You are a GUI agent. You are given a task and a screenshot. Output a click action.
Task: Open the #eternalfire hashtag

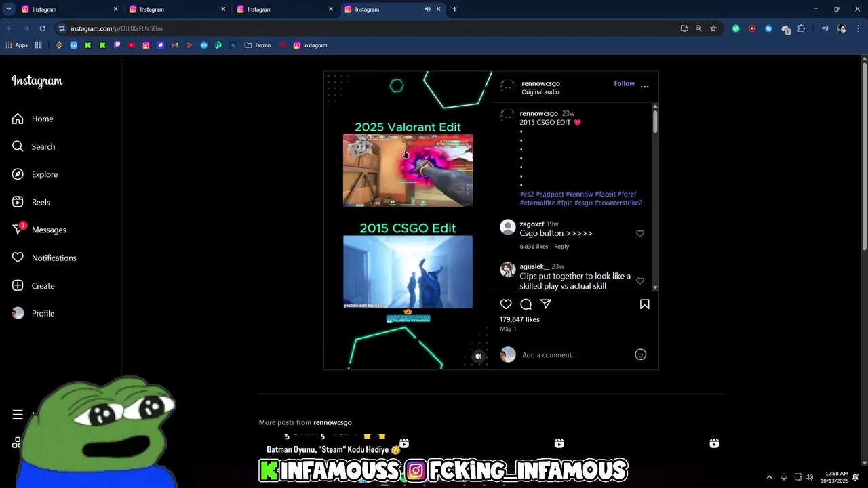[537, 203]
